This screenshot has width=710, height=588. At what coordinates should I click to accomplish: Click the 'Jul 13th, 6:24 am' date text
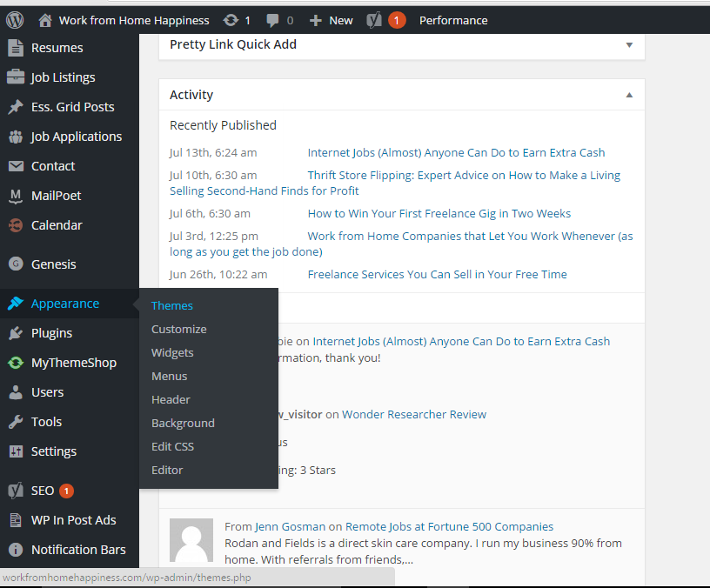[x=213, y=152]
